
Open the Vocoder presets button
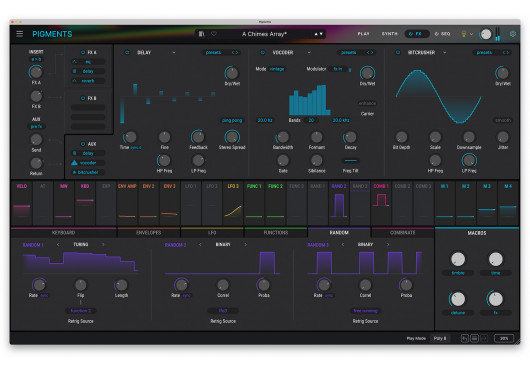coord(348,52)
